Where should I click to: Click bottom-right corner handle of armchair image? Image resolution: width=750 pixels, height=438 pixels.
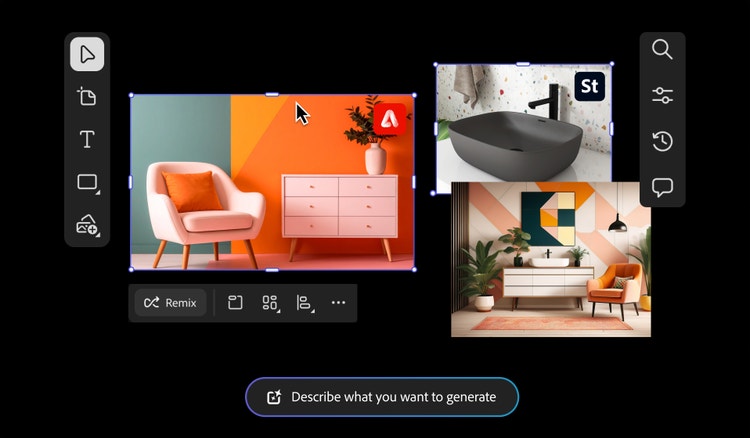tap(414, 270)
